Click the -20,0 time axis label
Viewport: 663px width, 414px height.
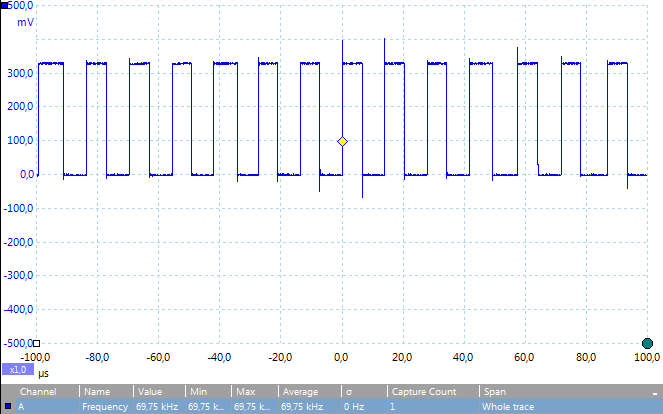click(x=280, y=357)
